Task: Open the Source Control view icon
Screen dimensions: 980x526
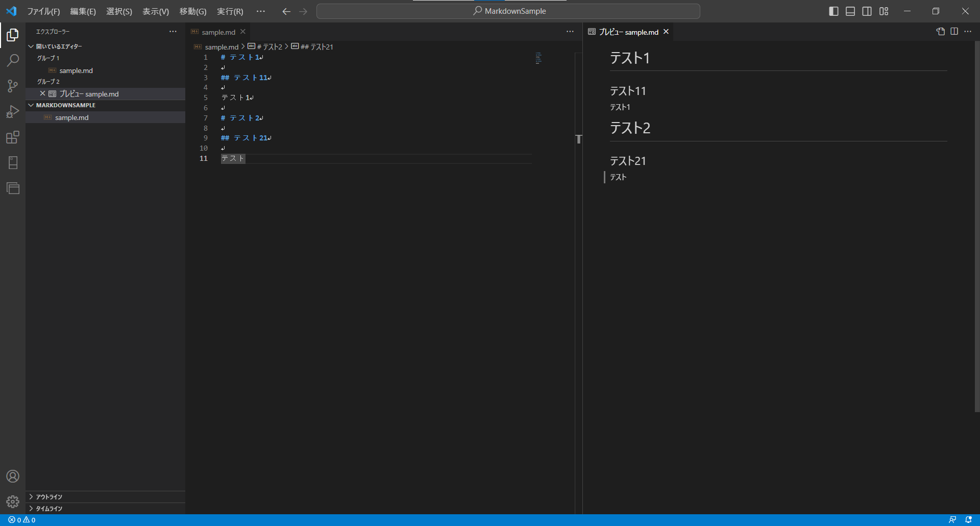Action: point(13,86)
